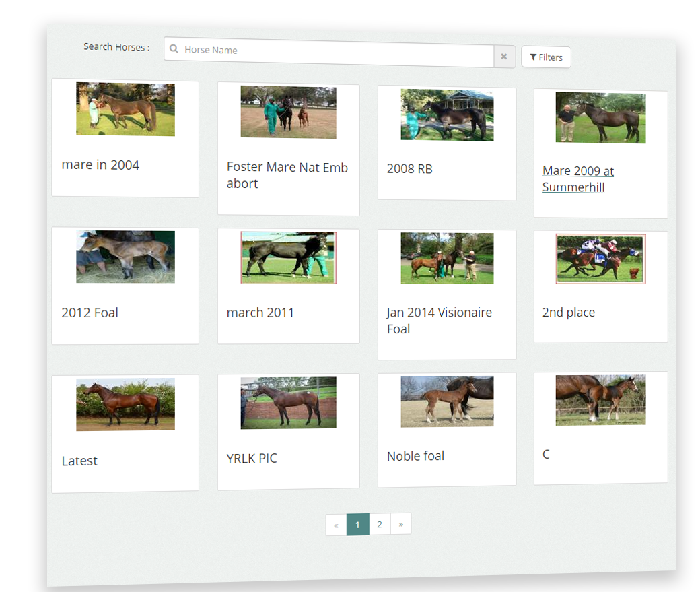Open Filters using the funnel icon
The height and width of the screenshot is (592, 700).
tap(546, 57)
